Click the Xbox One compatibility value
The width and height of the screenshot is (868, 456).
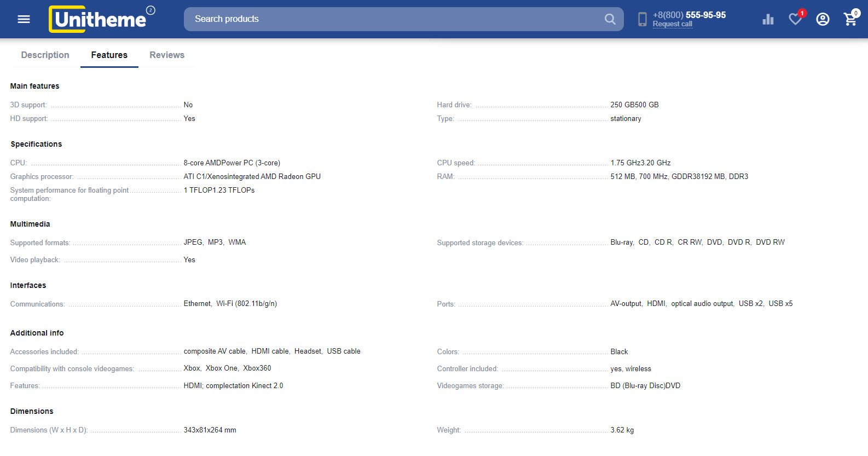click(222, 368)
